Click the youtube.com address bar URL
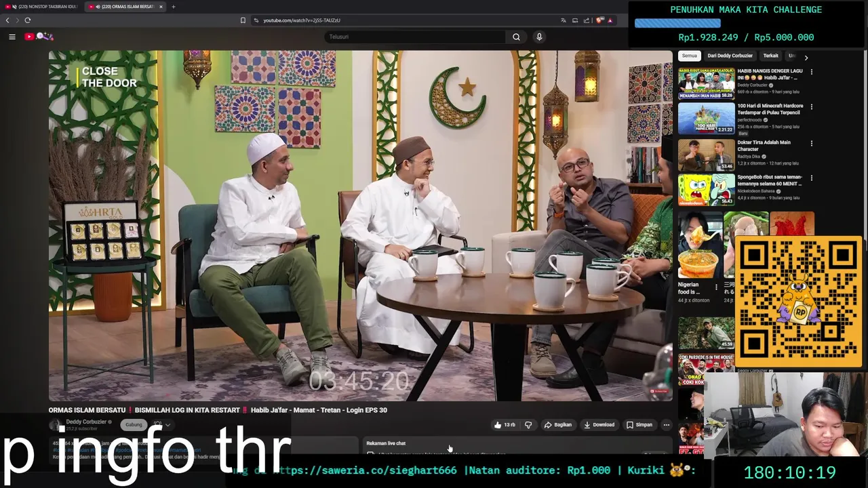This screenshot has width=868, height=488. [x=302, y=20]
